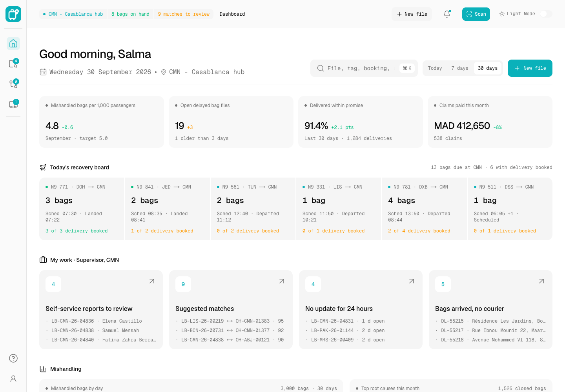
Task: Open delivery DL-55217 Rue Ibnou Mounir
Action: coord(491,330)
